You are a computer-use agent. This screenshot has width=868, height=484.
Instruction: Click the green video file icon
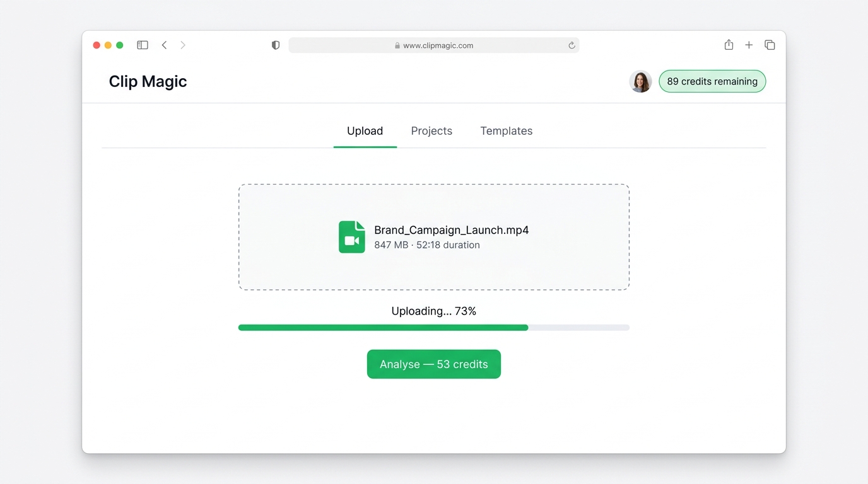coord(352,237)
